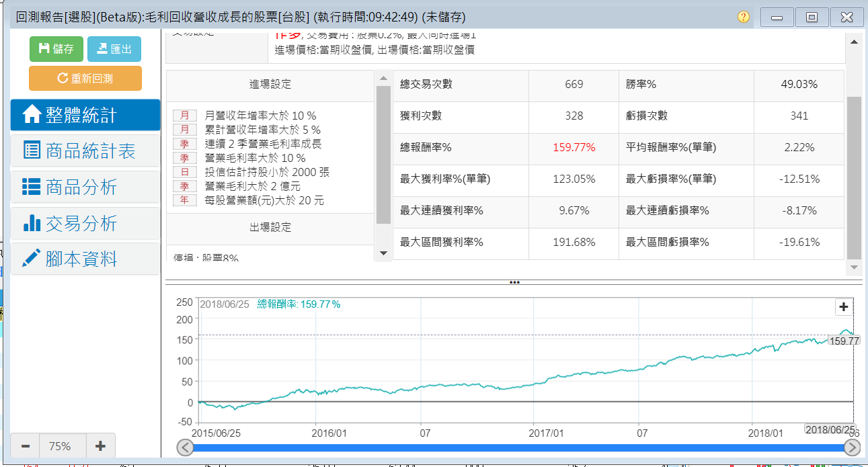
Task: Click the panel splitter dots handle
Action: (514, 283)
